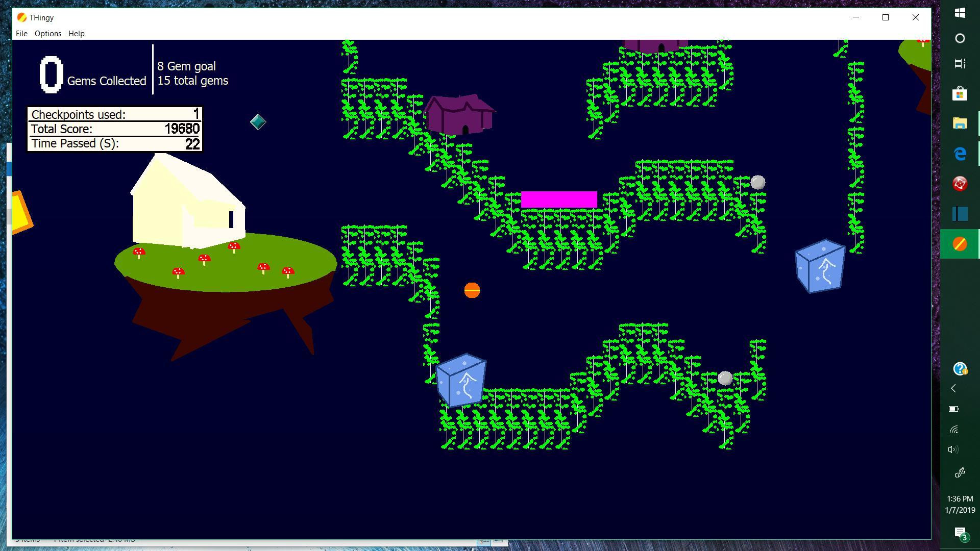Viewport: 980px width, 551px height.
Task: Open Windows Ink Workspace pen icon
Action: (960, 472)
